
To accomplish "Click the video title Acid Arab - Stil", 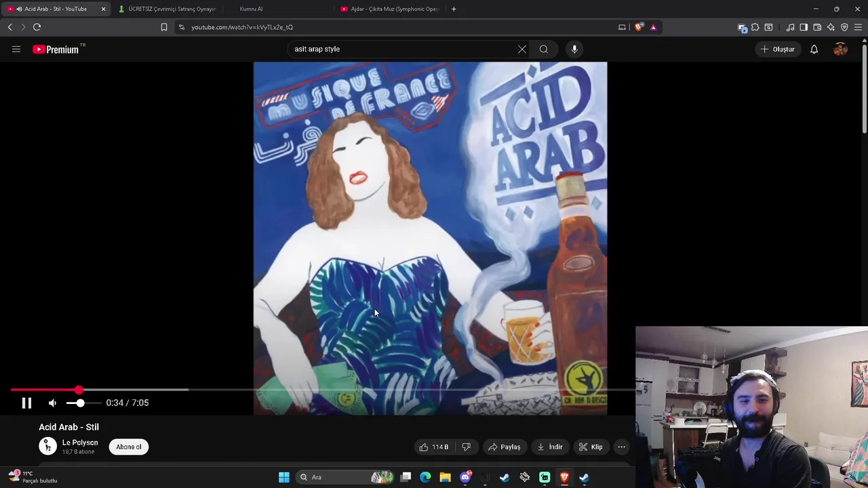I will pos(68,427).
